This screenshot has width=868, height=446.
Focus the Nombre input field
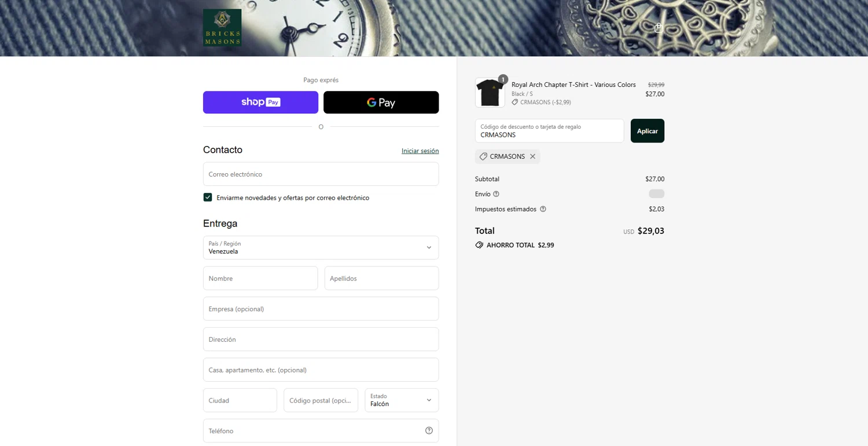point(260,278)
